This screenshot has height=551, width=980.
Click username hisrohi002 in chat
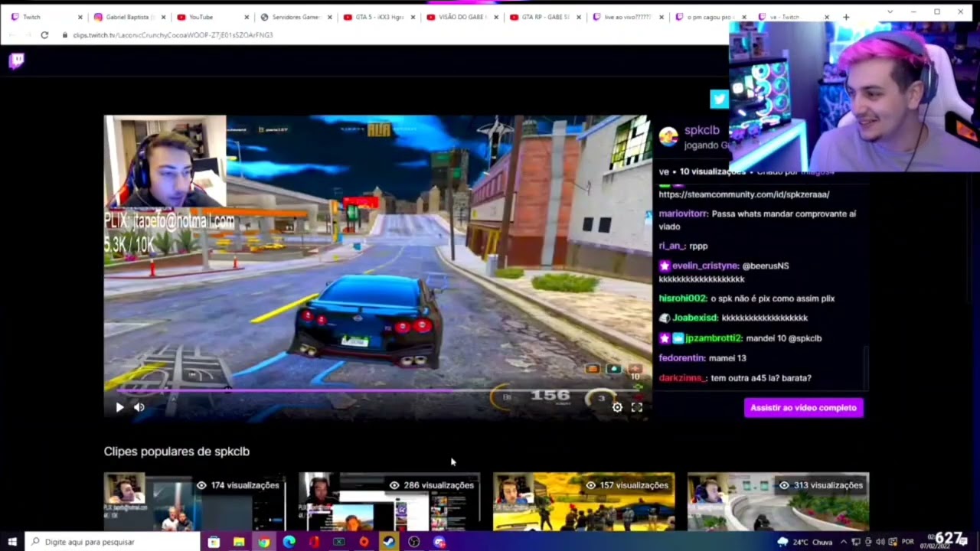pyautogui.click(x=682, y=298)
